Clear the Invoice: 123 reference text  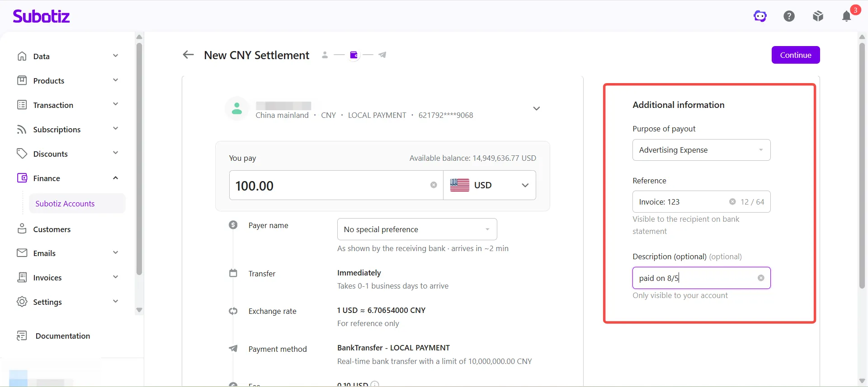click(x=732, y=202)
